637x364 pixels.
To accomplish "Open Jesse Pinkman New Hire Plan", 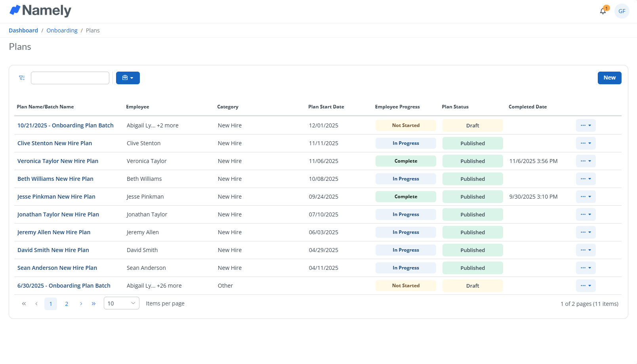I will point(56,197).
